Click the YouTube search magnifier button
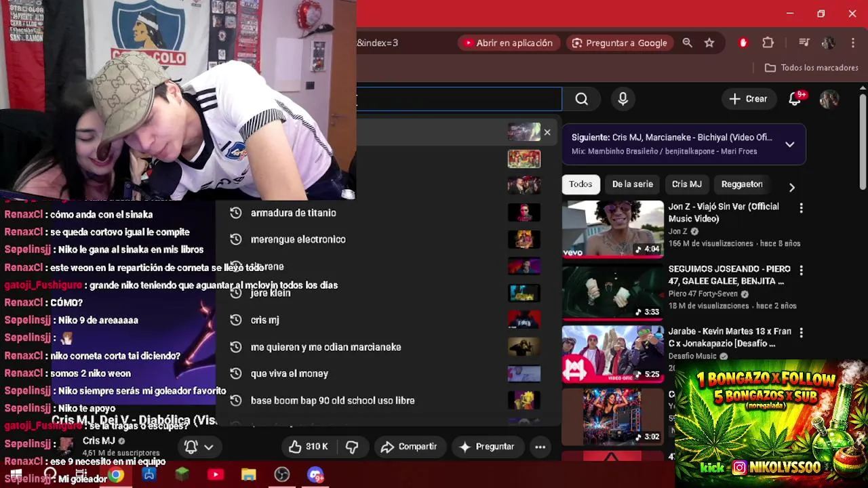This screenshot has width=868, height=488. [x=581, y=99]
